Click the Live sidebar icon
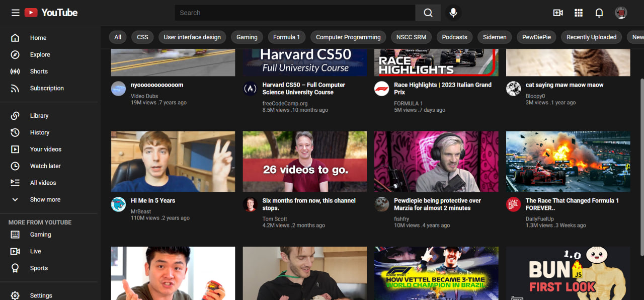This screenshot has height=300, width=644. [15, 251]
